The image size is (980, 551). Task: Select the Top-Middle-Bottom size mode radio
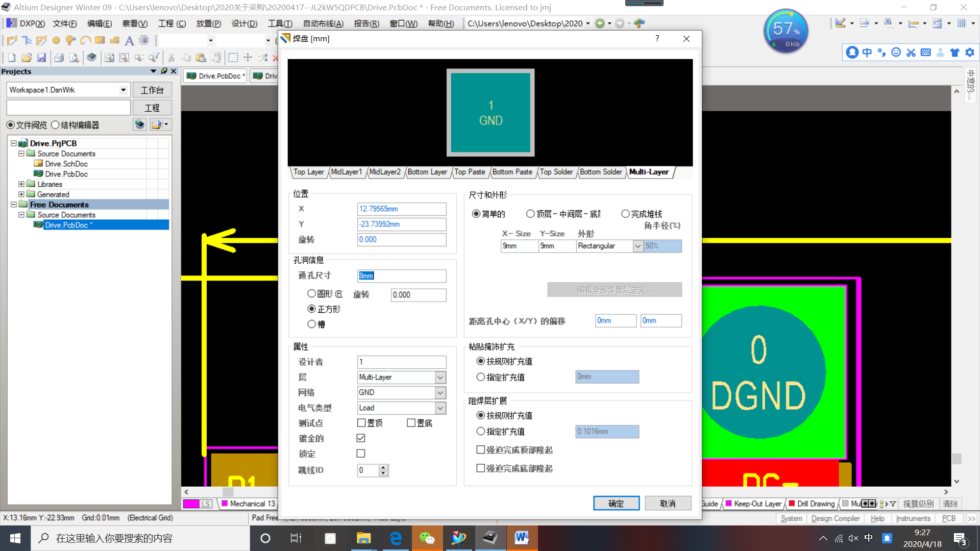(530, 214)
